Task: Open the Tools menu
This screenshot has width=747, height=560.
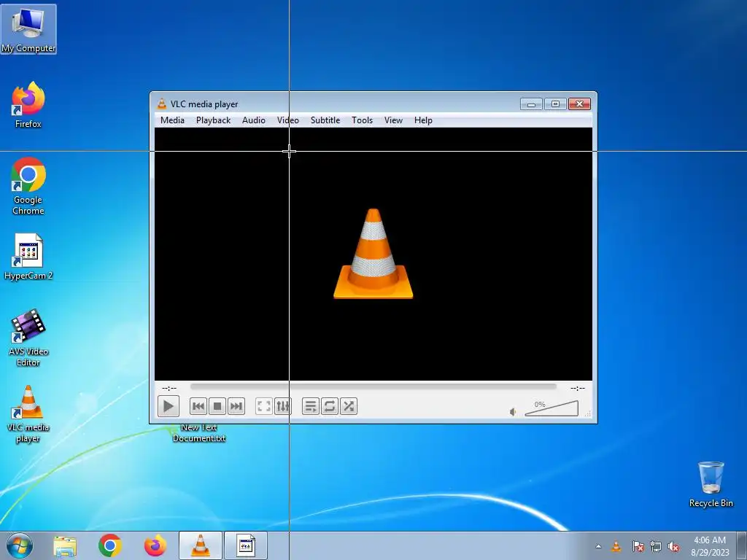Action: tap(362, 120)
